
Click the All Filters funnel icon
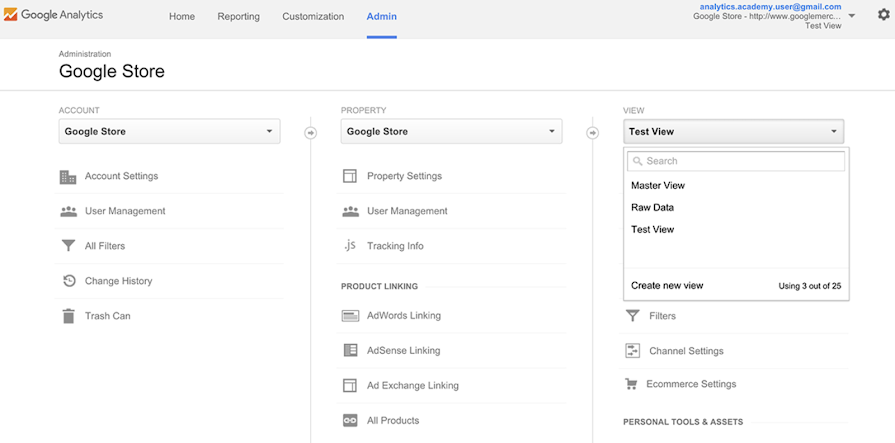click(x=68, y=246)
